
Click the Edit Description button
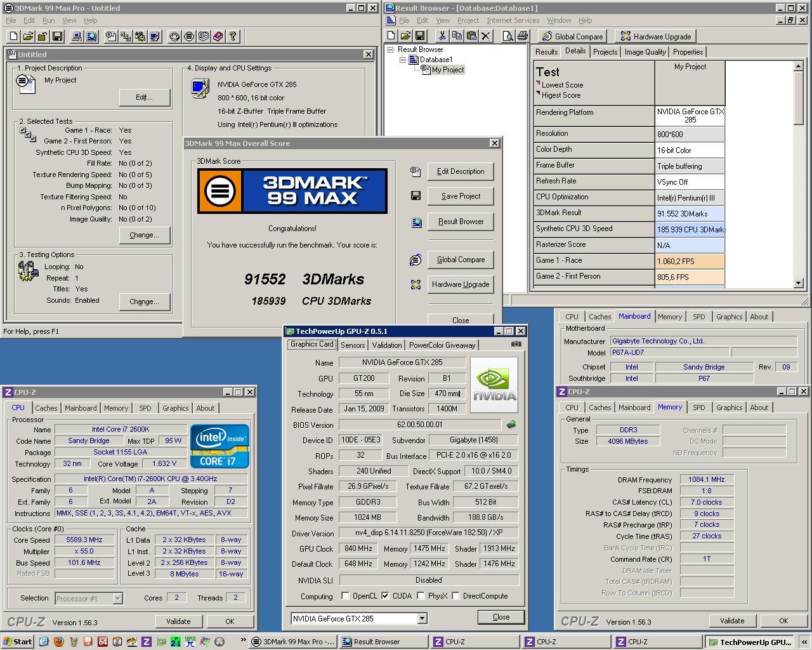tap(461, 171)
